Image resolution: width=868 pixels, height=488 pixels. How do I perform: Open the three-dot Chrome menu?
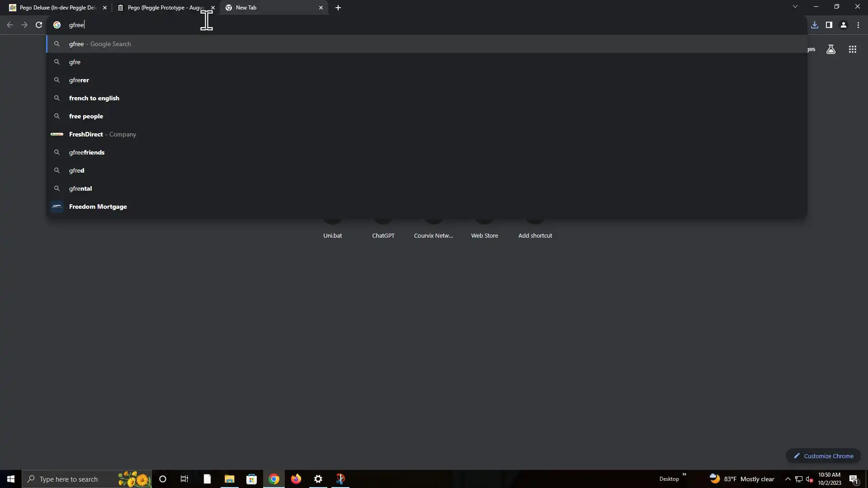tap(858, 25)
